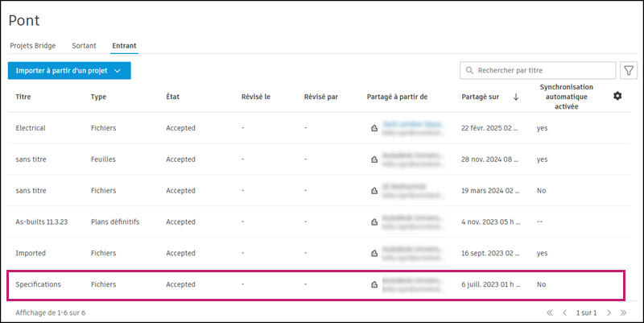Viewport: 644px width, 323px height.
Task: Switch to the Projets Bridge tab
Action: [33, 45]
